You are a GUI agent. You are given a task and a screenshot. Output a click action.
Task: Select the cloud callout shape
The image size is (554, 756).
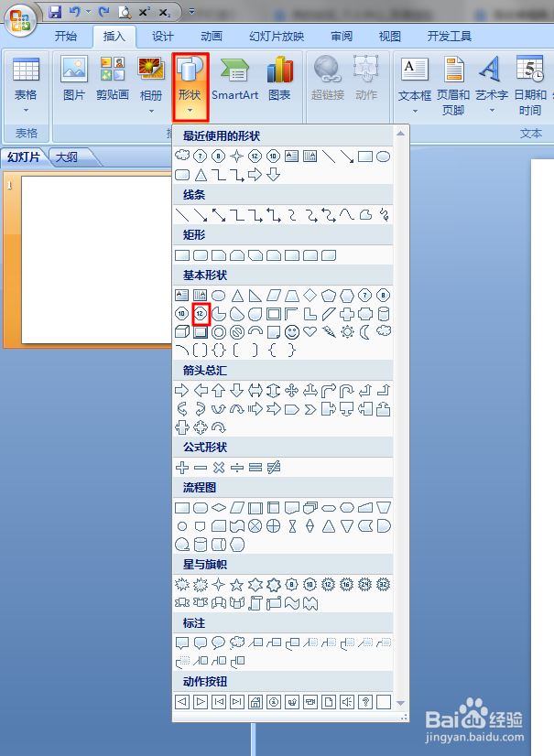point(237,643)
